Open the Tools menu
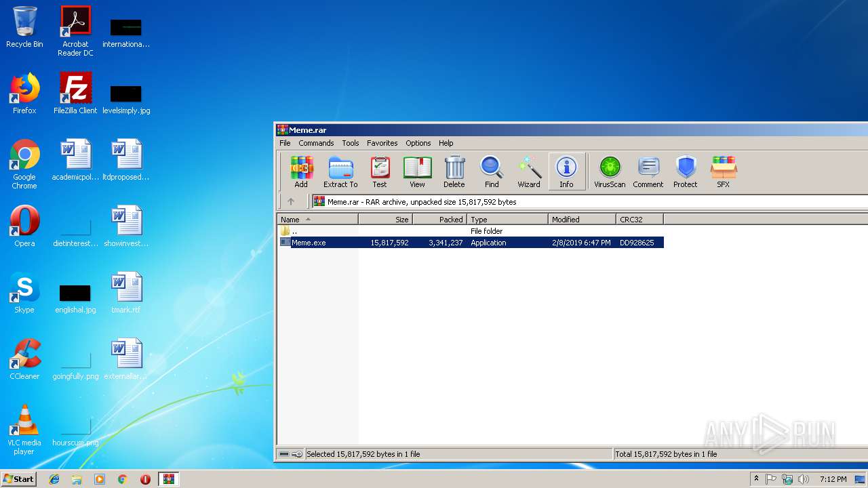 351,143
